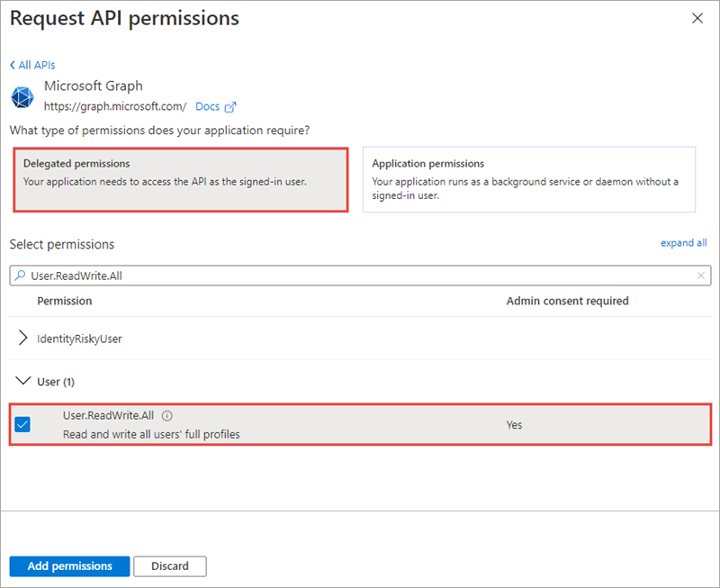Click the Permission column header
Screen dimensions: 720x588
click(65, 301)
